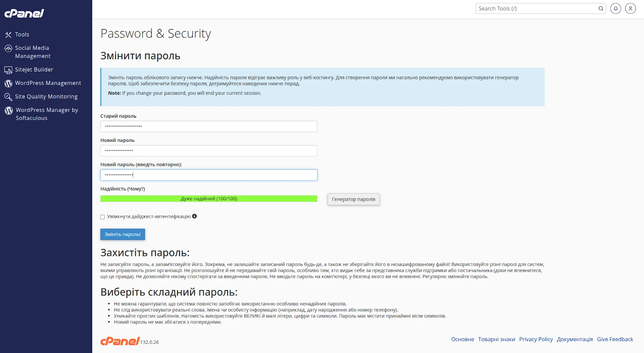The width and height of the screenshot is (644, 353).
Task: Enable the digest authentication checkbox
Action: [x=103, y=217]
